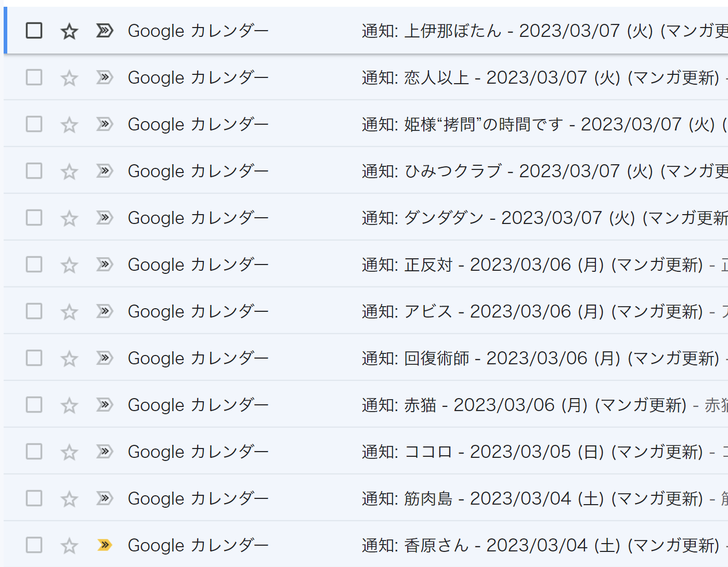This screenshot has height=567, width=728.
Task: Check the 筋肉島 email checkbox
Action: pyautogui.click(x=34, y=498)
